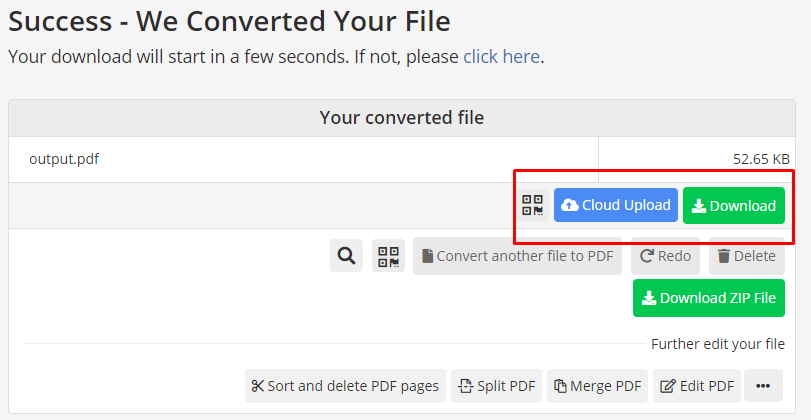The height and width of the screenshot is (420, 811).
Task: Select the Merge PDF tool
Action: (597, 386)
